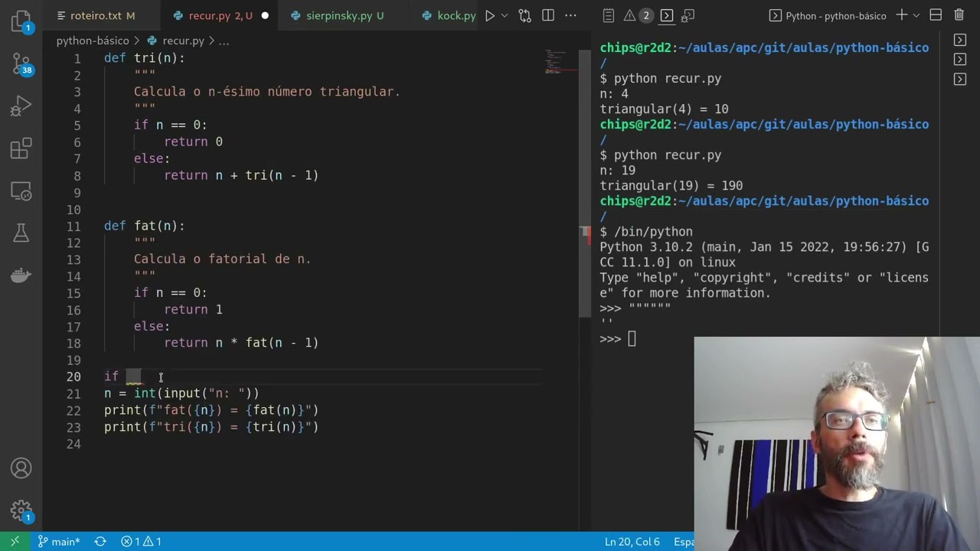Toggle maximized panel layout icon
980x551 pixels.
pyautogui.click(x=936, y=15)
